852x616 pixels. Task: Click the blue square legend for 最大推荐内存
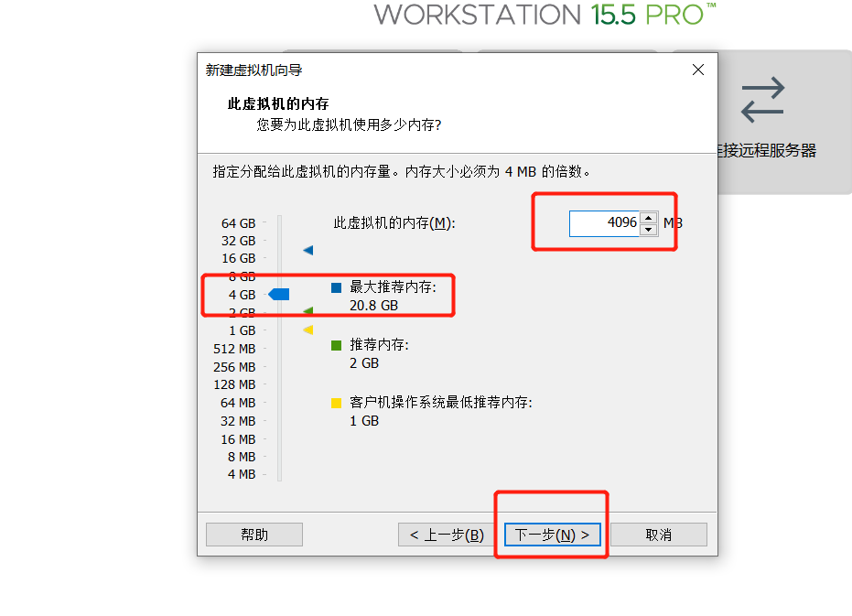[x=337, y=287]
